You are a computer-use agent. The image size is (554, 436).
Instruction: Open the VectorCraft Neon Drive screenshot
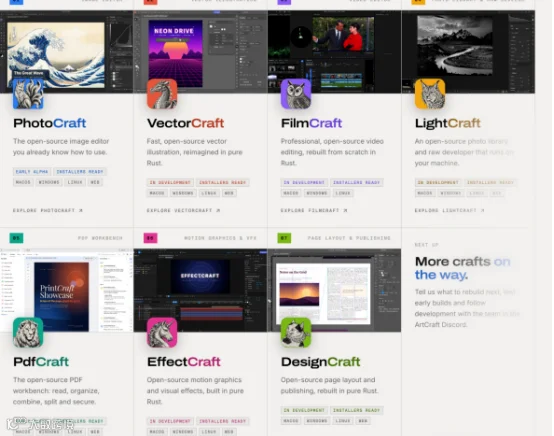pos(200,52)
